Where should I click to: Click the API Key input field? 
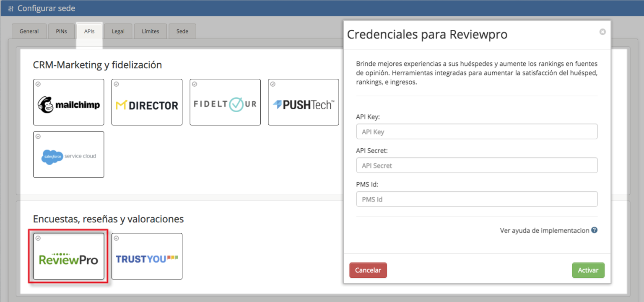pos(477,131)
